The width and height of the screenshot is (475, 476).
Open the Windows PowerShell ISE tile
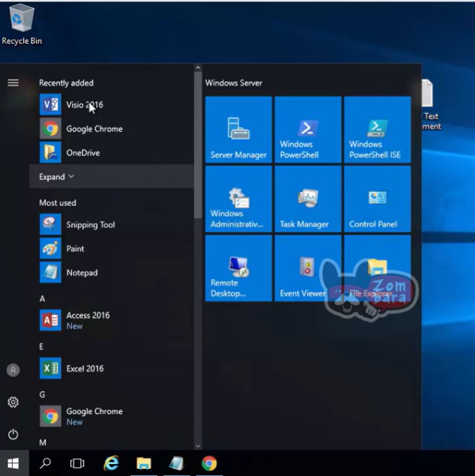(377, 129)
